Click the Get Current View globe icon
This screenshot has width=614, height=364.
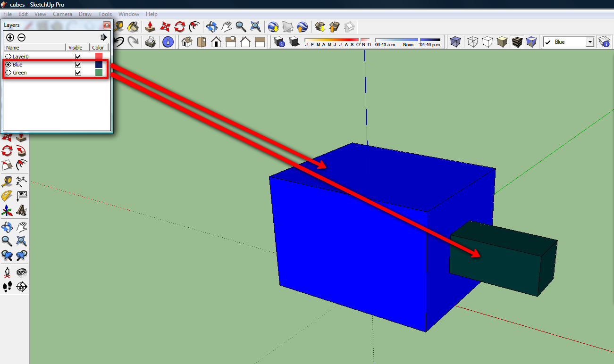273,26
